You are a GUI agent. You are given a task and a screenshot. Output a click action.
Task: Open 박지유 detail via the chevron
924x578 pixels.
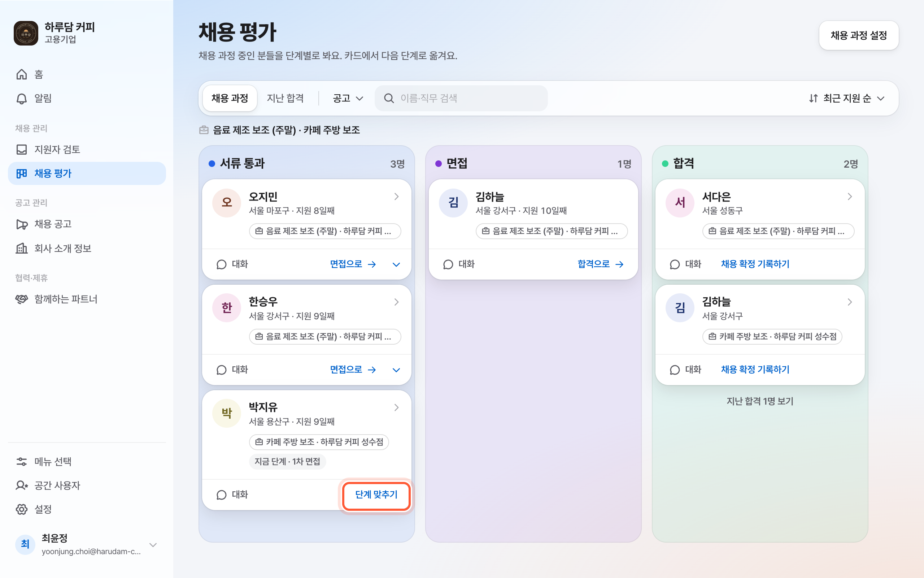tap(397, 407)
